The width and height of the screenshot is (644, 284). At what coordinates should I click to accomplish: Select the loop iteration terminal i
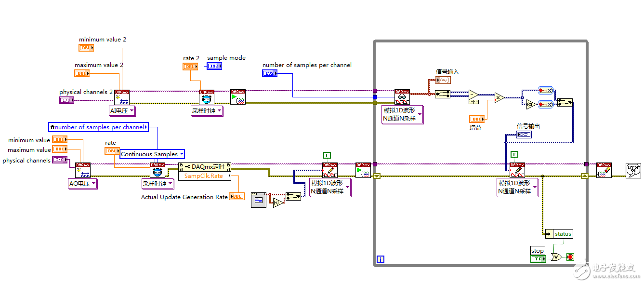tap(381, 259)
